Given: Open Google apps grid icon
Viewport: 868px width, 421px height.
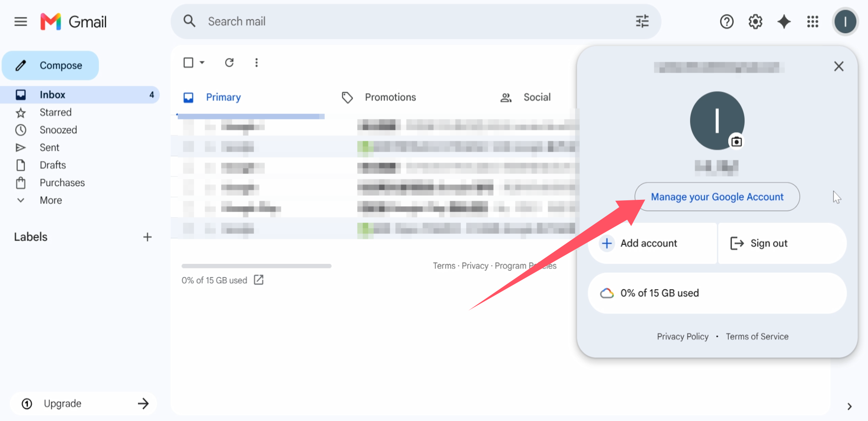Looking at the screenshot, I should 813,21.
